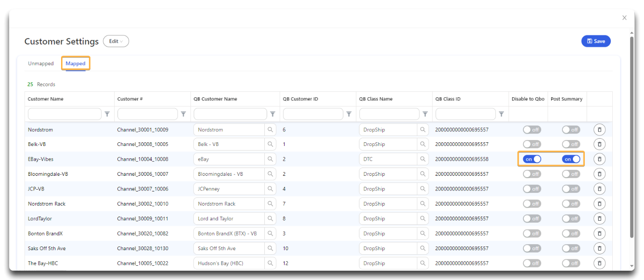Click magnifier next to Belk - VB customer

(x=270, y=144)
